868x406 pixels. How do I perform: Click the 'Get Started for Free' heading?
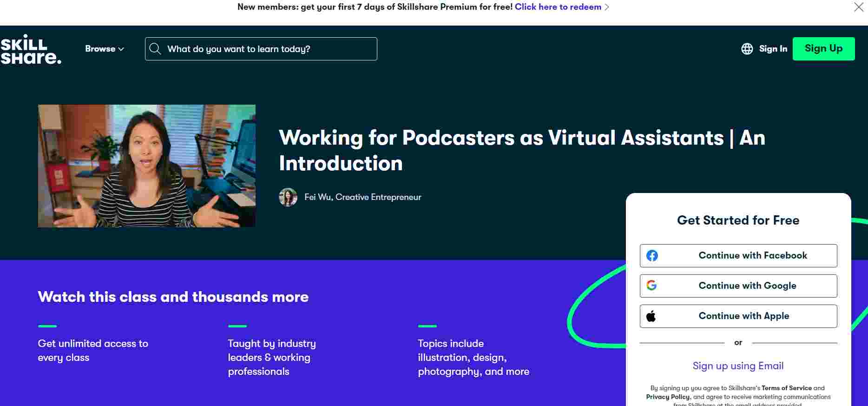pyautogui.click(x=738, y=220)
